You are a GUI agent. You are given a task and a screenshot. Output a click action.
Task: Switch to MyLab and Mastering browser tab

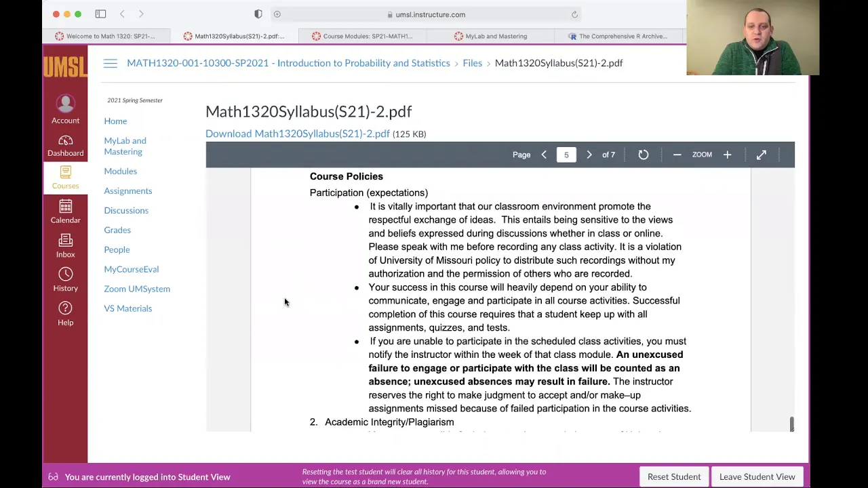[x=491, y=36]
